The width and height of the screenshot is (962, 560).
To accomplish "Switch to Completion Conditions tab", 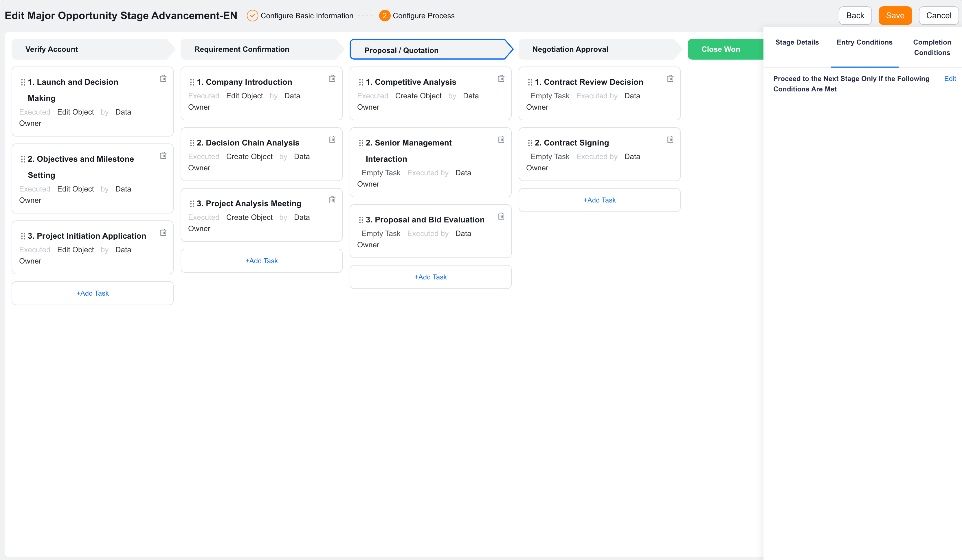I will (932, 47).
